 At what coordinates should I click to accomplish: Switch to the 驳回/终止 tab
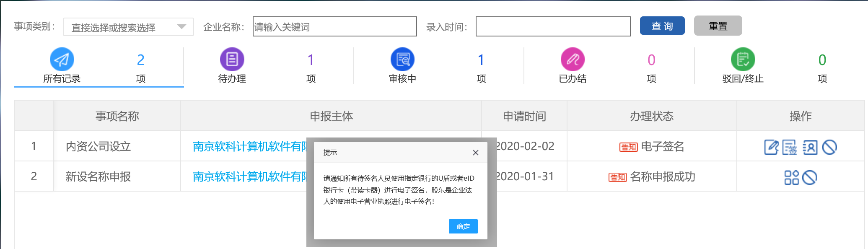743,79
